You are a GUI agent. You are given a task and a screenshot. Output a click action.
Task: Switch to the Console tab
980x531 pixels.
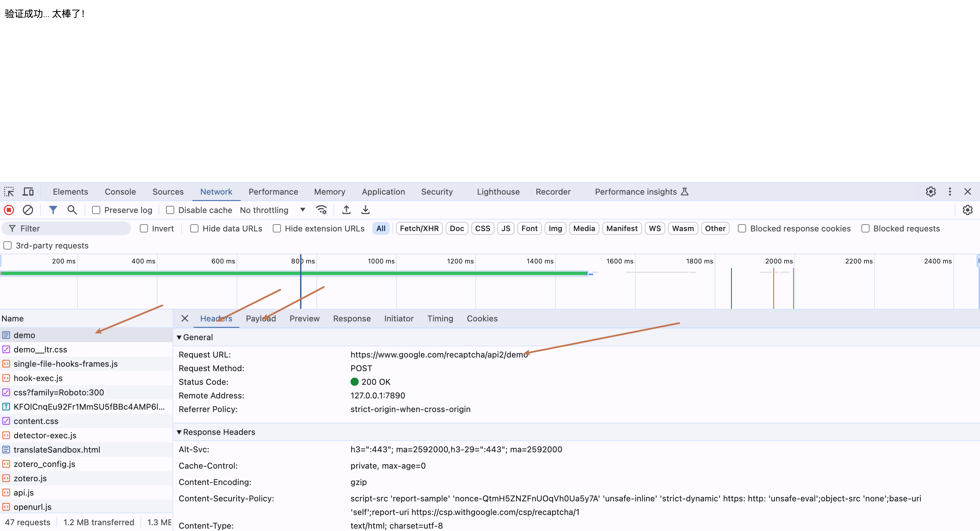(120, 192)
